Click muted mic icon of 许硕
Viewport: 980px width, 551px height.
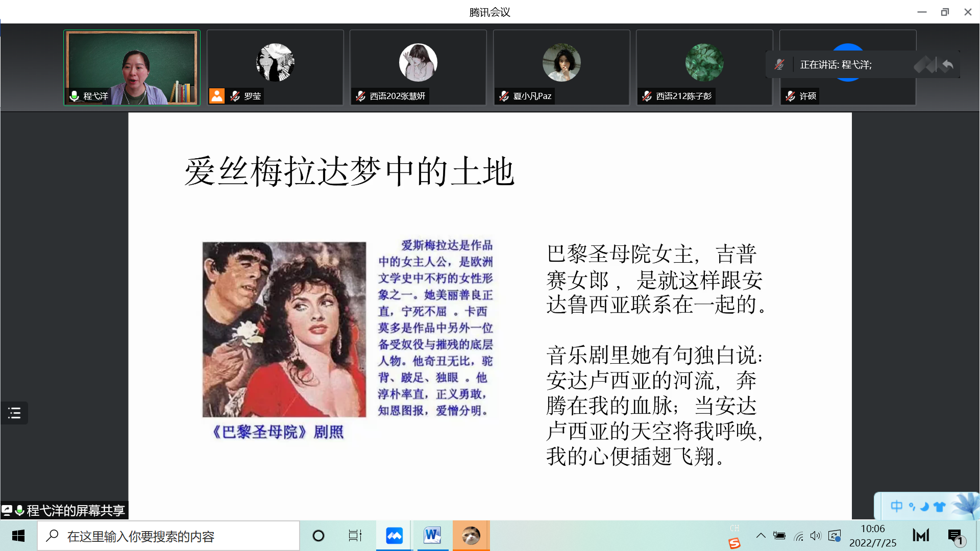tap(791, 96)
